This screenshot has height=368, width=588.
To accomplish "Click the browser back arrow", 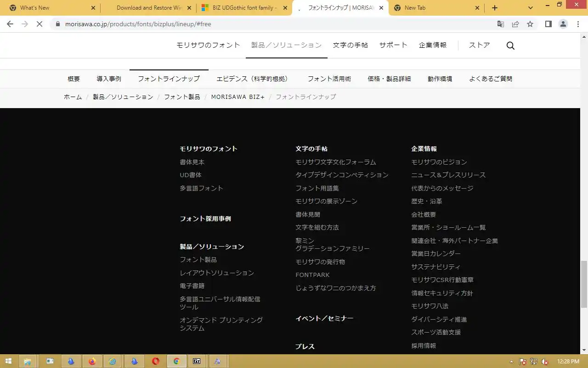I will [x=10, y=24].
